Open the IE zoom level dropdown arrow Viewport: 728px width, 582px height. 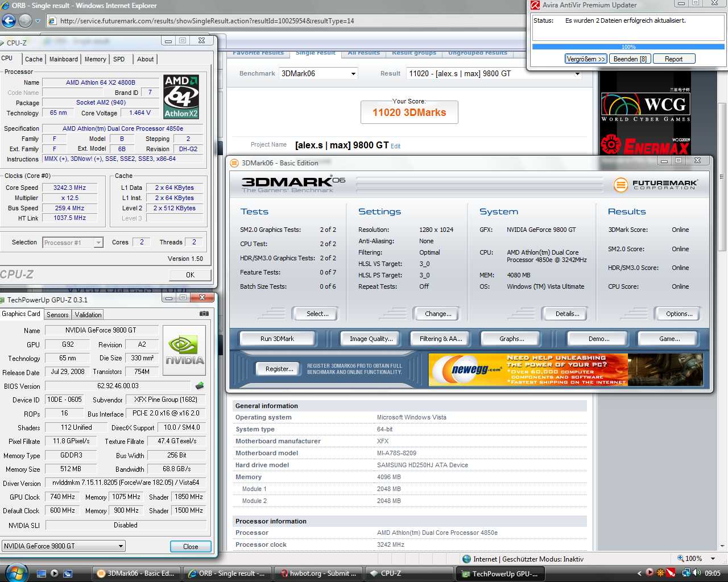point(713,559)
